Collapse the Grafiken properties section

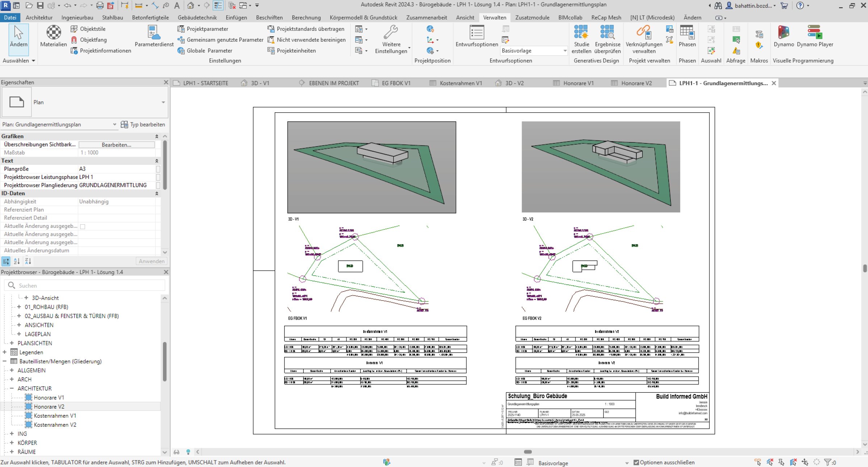pos(157,136)
